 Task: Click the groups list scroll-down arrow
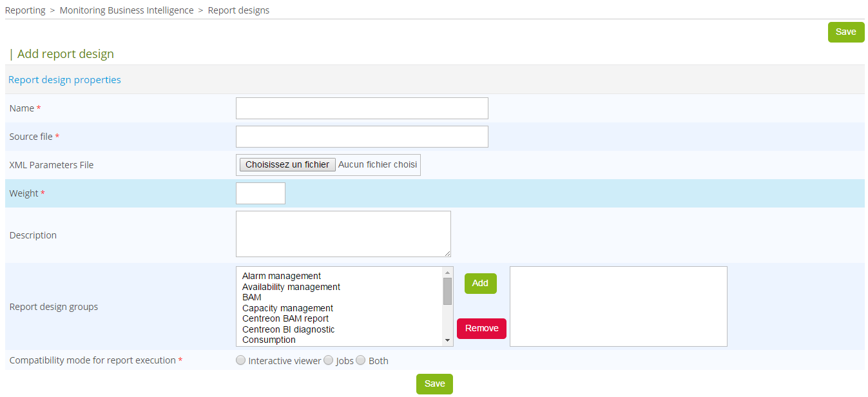(x=447, y=340)
